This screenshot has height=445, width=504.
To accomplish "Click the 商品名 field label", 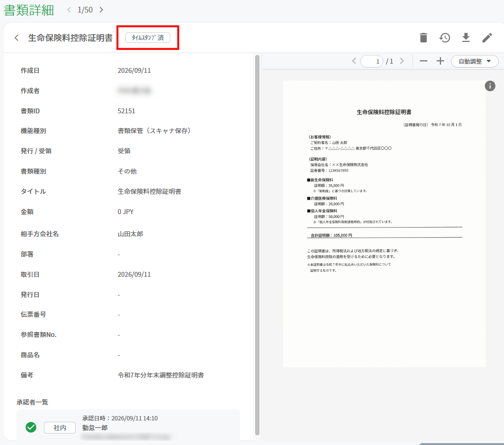I will tap(30, 355).
